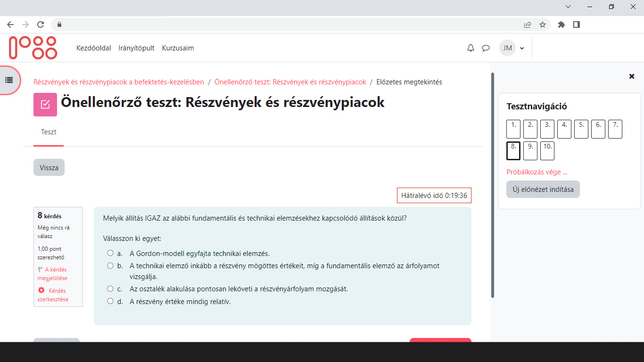Click the pink quiz activity icon
644x362 pixels.
coord(45,104)
